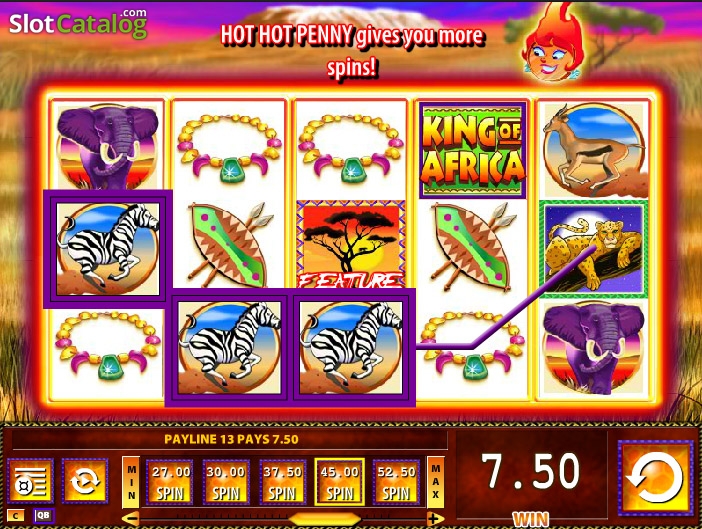
Task: Open the SlotCatalog.com logo link
Action: (78, 23)
